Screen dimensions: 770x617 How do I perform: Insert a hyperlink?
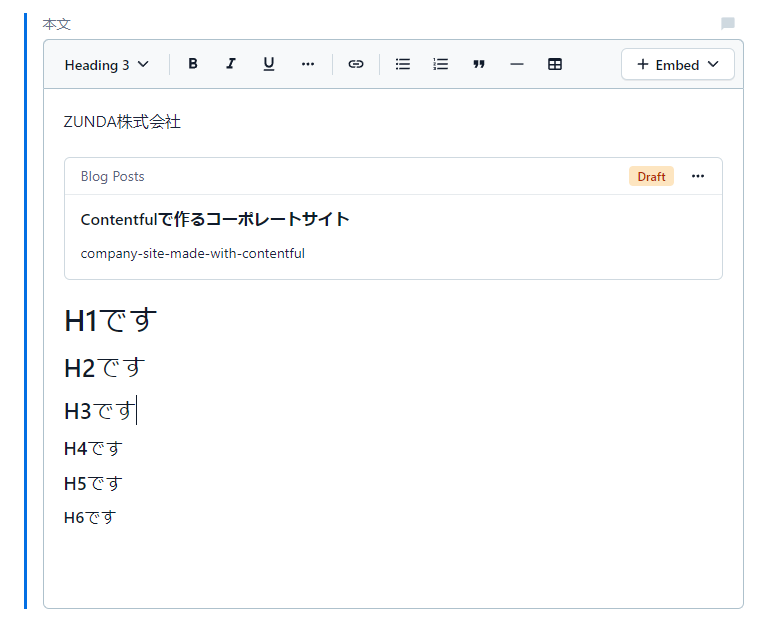(356, 64)
